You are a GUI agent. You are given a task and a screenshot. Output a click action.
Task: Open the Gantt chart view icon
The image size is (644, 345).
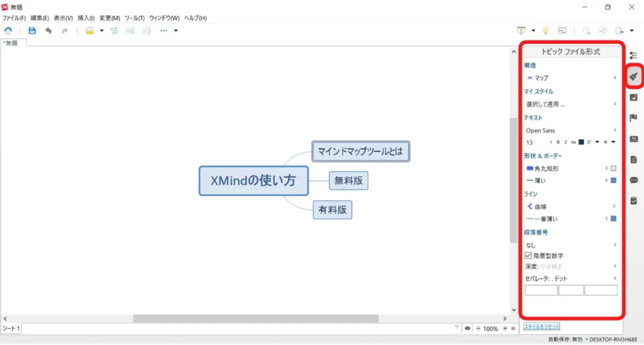tap(562, 31)
